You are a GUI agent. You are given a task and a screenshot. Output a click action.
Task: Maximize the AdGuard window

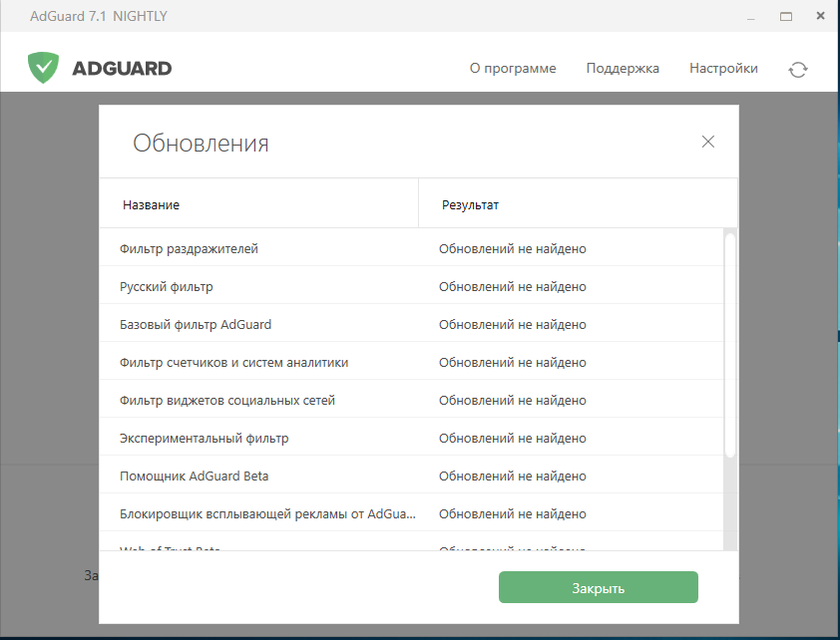pos(786,17)
